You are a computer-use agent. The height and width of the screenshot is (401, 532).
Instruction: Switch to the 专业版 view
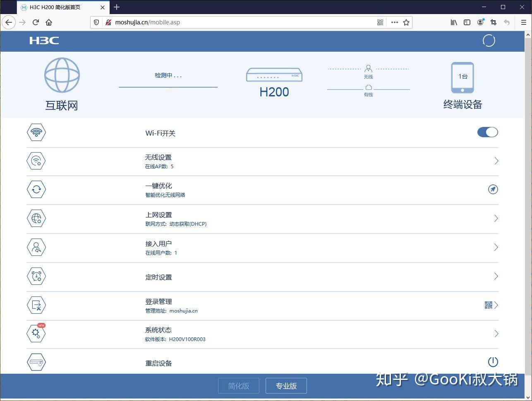tap(286, 386)
